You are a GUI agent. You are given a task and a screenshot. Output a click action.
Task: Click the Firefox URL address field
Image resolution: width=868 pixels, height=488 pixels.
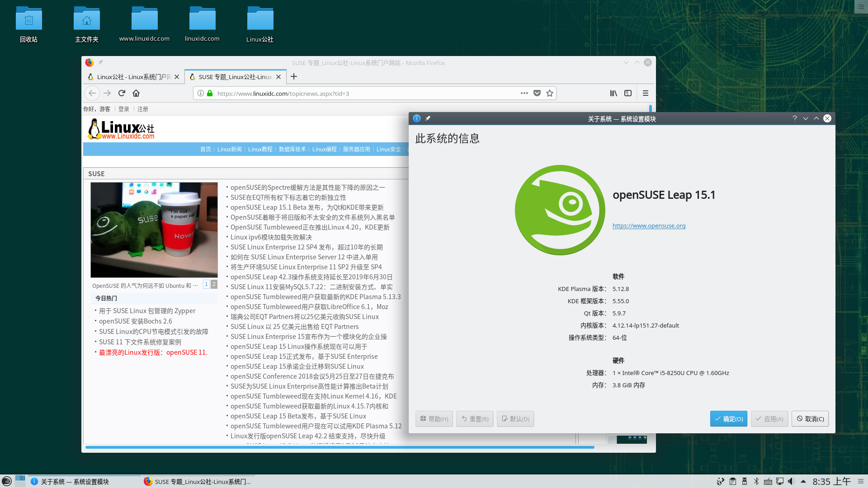pos(362,94)
